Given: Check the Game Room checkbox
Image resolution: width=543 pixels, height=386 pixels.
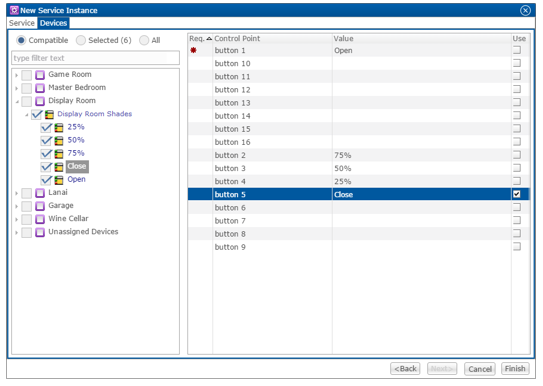Looking at the screenshot, I should tap(27, 75).
